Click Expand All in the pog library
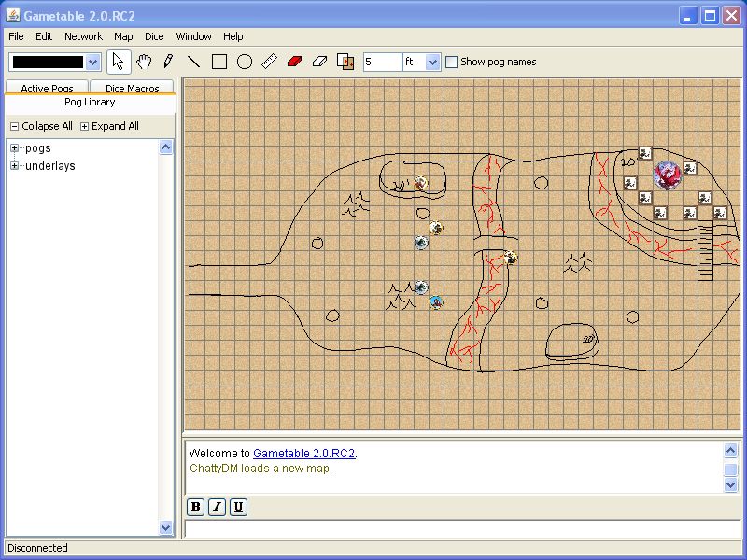The height and width of the screenshot is (560, 747). 109,126
